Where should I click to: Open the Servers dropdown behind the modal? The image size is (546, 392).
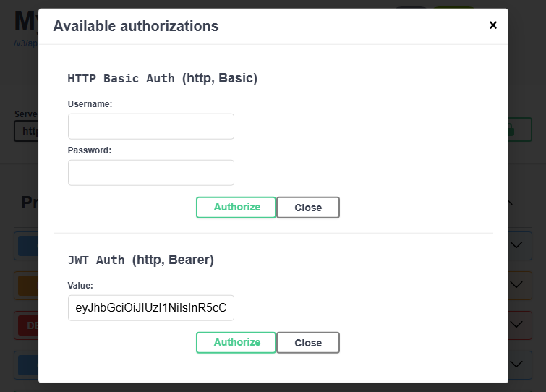[27, 131]
